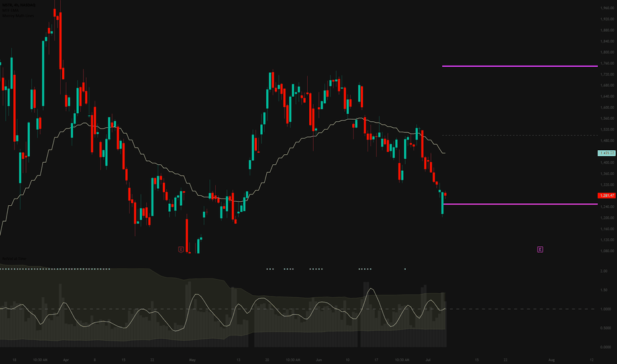Image resolution: width=617 pixels, height=364 pixels.
Task: Click the purple upcoming earnings marker
Action: [x=540, y=250]
